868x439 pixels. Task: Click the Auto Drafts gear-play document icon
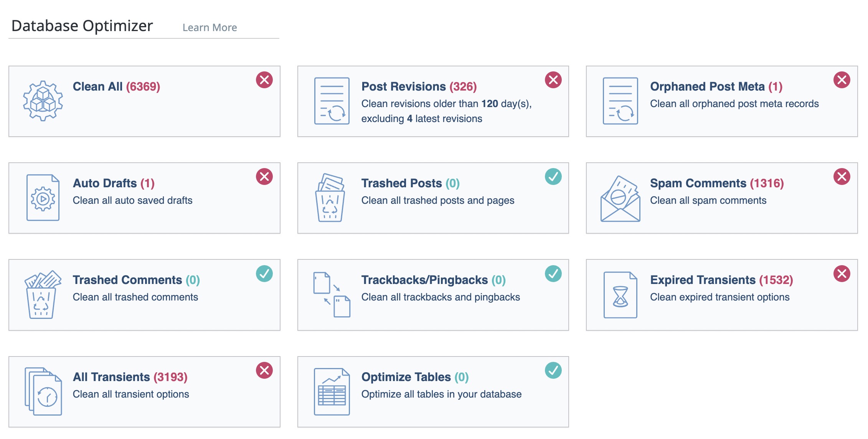43,198
